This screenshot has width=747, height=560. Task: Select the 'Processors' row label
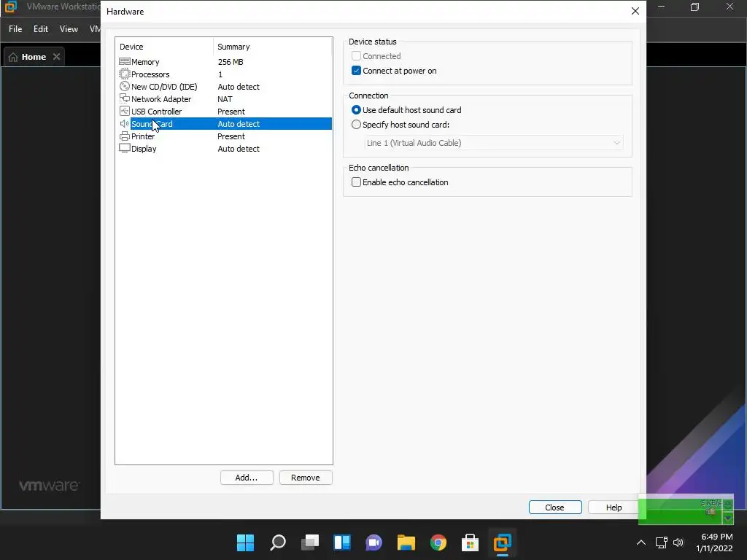click(150, 74)
